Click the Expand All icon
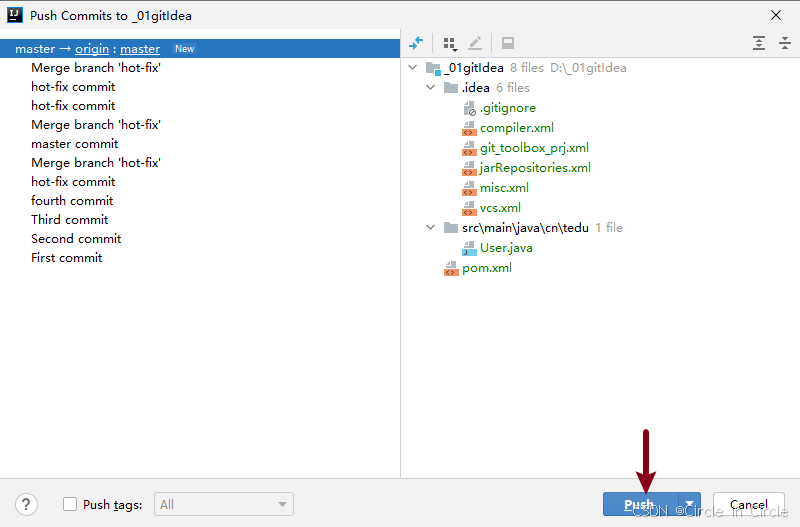Screen dimensions: 800x527 pos(759,43)
